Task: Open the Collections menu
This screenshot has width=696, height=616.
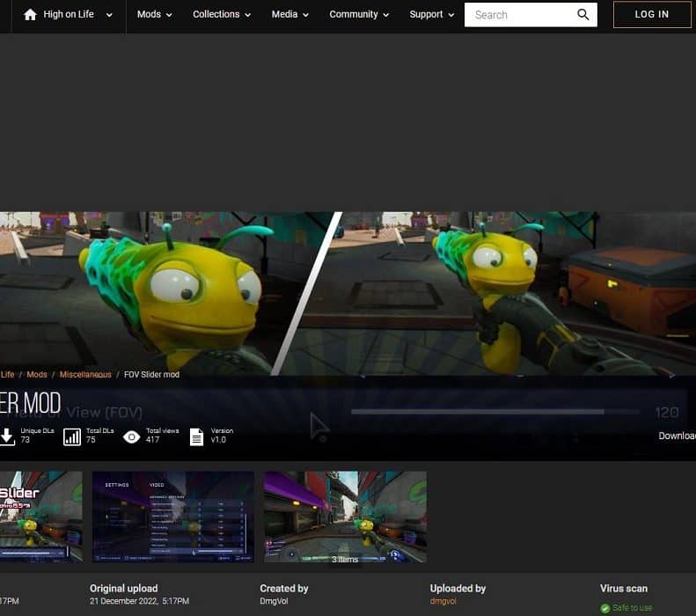Action: click(x=216, y=14)
